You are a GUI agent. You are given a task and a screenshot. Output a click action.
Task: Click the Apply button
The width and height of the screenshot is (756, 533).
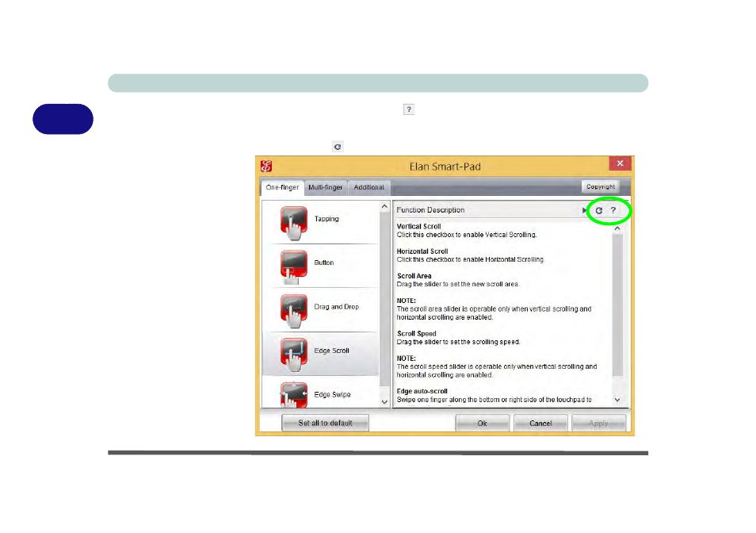(598, 423)
